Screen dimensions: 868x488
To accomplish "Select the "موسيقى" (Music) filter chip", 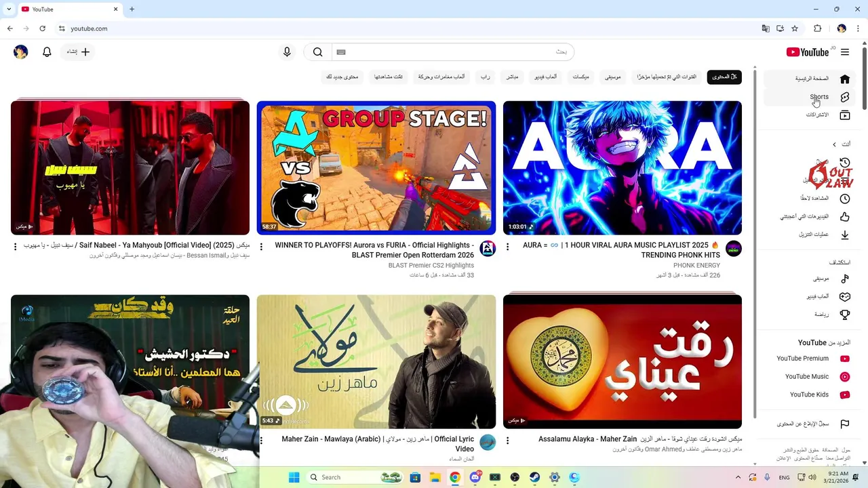I will [613, 77].
